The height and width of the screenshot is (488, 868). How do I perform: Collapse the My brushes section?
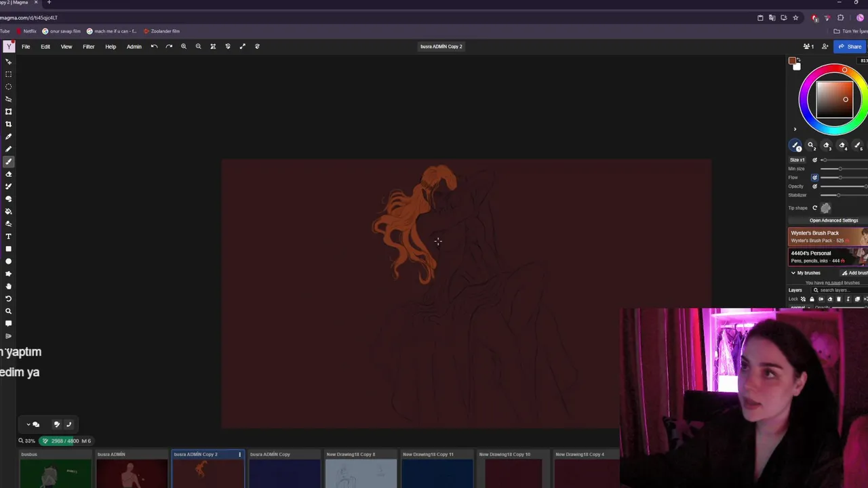pyautogui.click(x=793, y=272)
